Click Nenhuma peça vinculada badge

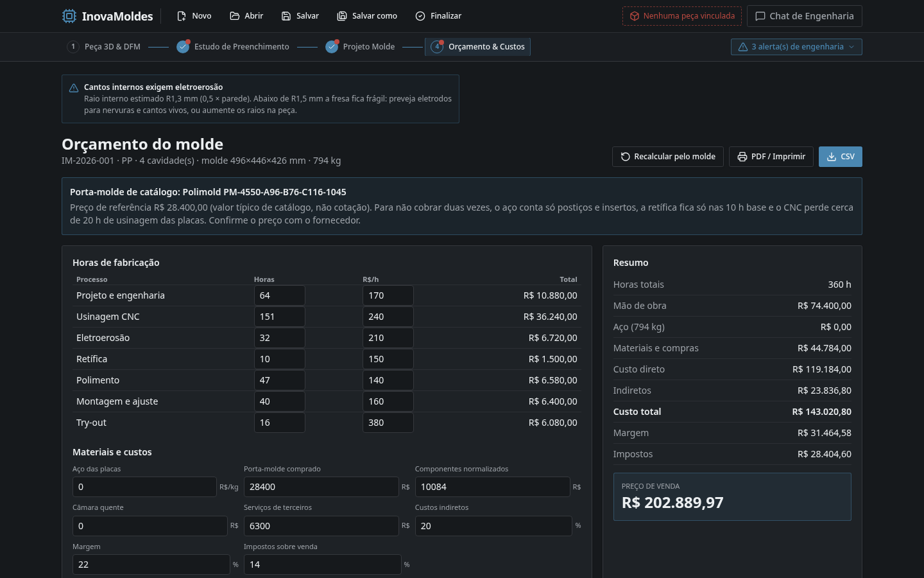(x=682, y=16)
